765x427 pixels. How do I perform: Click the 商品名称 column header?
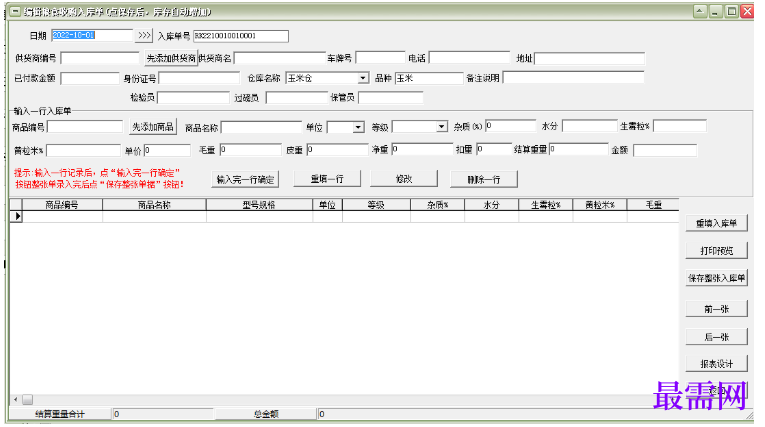pyautogui.click(x=154, y=205)
